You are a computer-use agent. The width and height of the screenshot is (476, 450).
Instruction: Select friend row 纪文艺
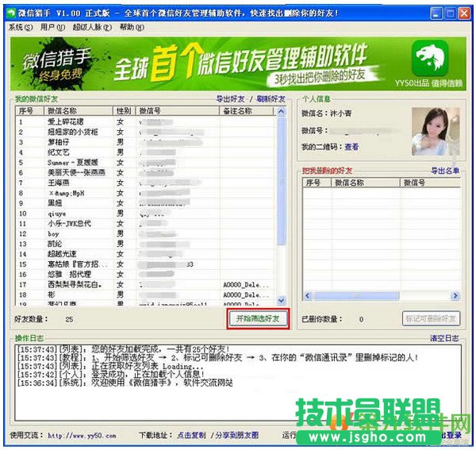coord(146,152)
